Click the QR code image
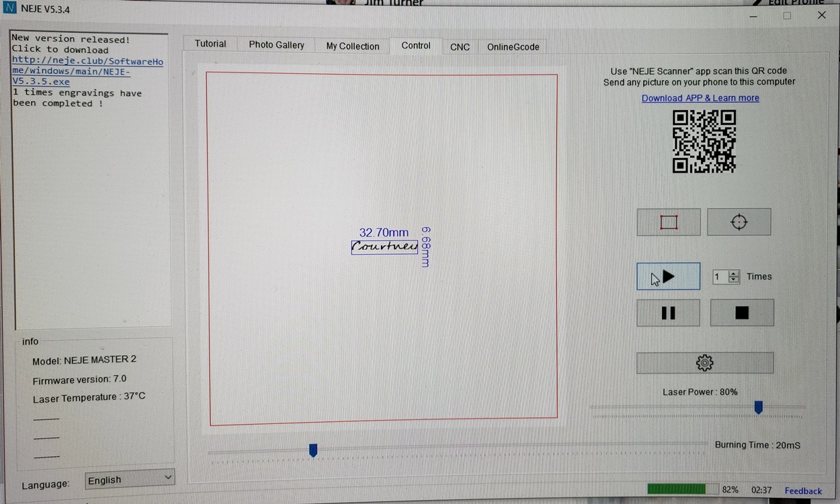 (704, 141)
